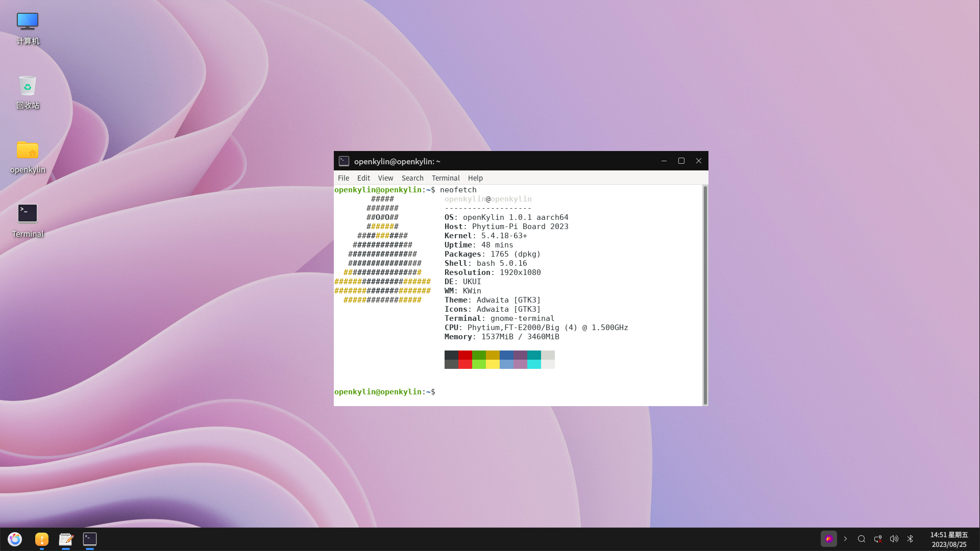Viewport: 980px width, 551px height.
Task: Click the 'Memory: 1537MiB / 3460MiB' line
Action: tap(502, 337)
